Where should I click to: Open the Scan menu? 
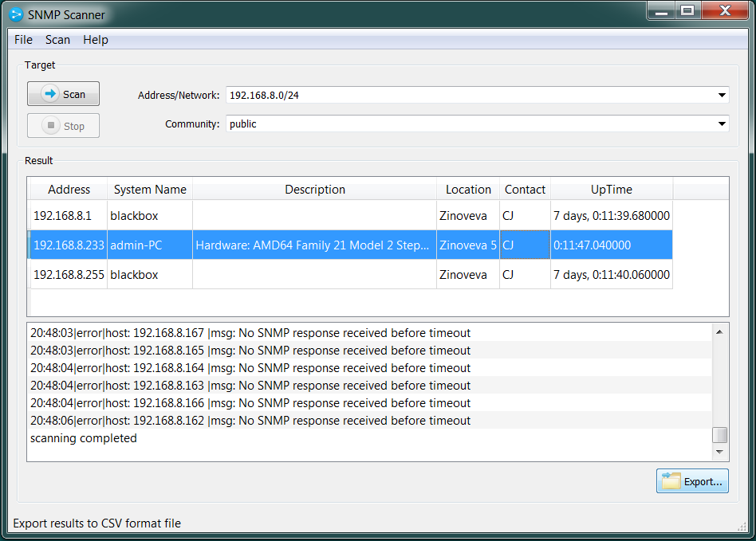click(x=57, y=39)
